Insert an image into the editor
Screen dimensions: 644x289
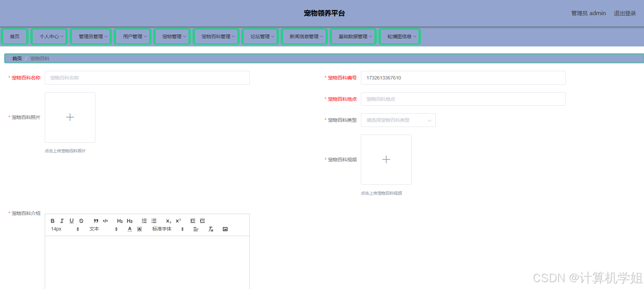click(x=225, y=229)
